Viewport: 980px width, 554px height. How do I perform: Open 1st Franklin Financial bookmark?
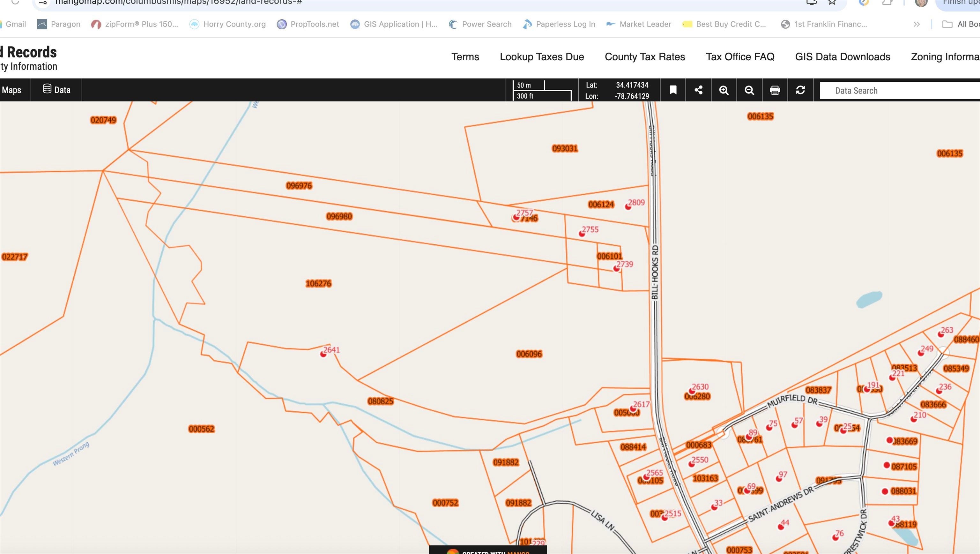point(824,24)
